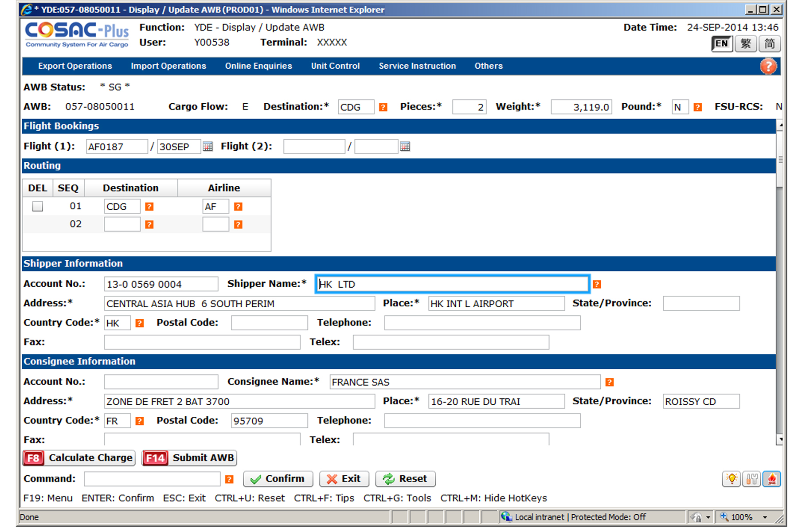The height and width of the screenshot is (532, 798).
Task: Select the fire icon near Command row
Action: (772, 479)
